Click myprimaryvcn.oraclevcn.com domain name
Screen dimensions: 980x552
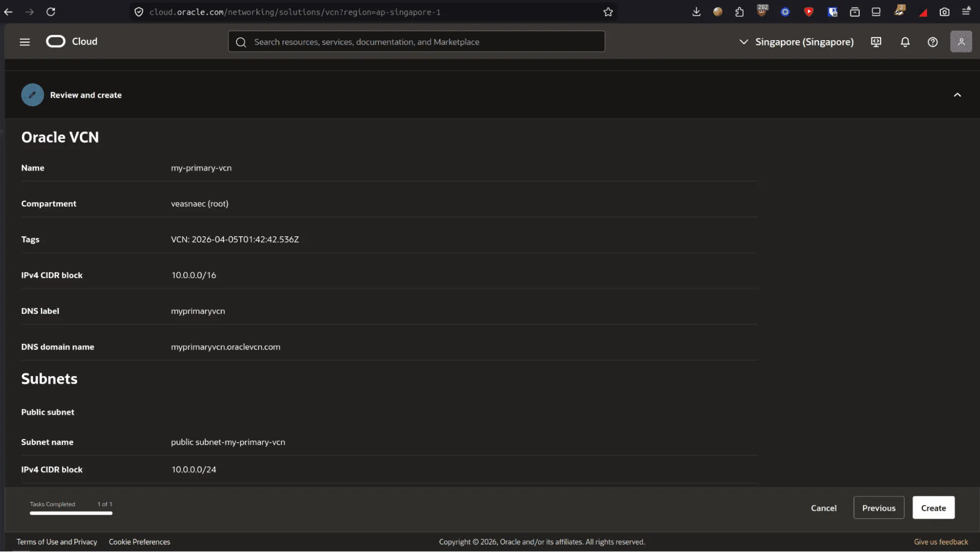(x=226, y=347)
